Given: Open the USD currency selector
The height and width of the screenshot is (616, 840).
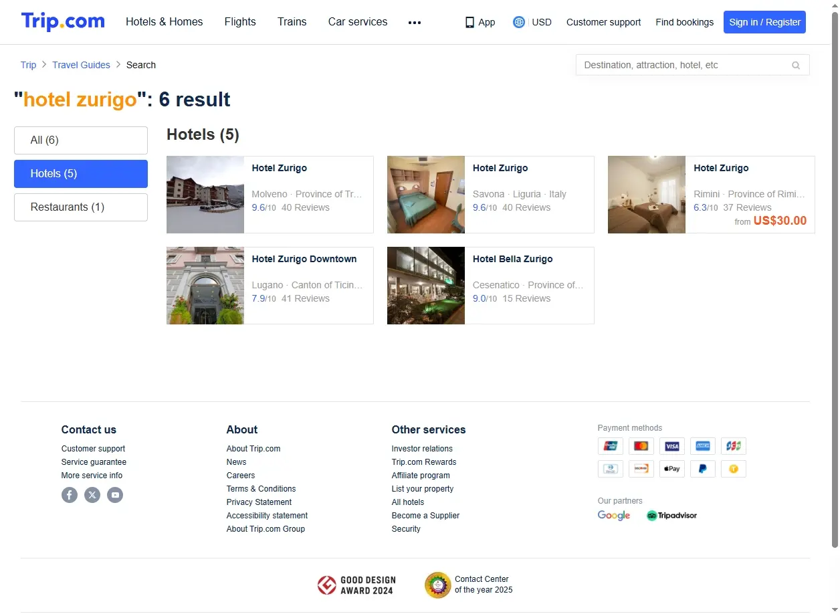Looking at the screenshot, I should click(542, 22).
